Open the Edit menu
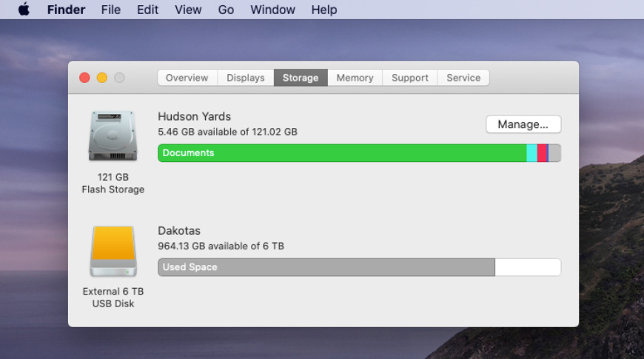 pos(147,10)
